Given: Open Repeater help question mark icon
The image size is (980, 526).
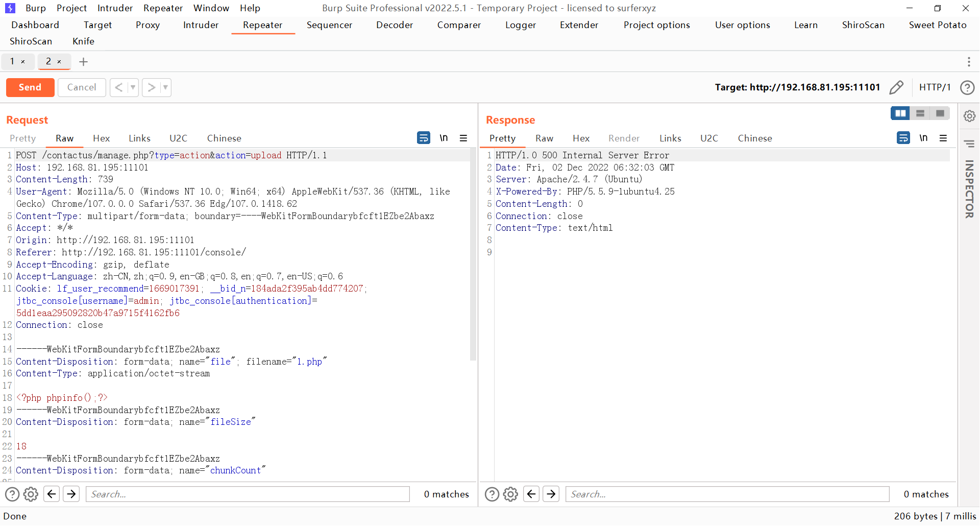Looking at the screenshot, I should (967, 87).
